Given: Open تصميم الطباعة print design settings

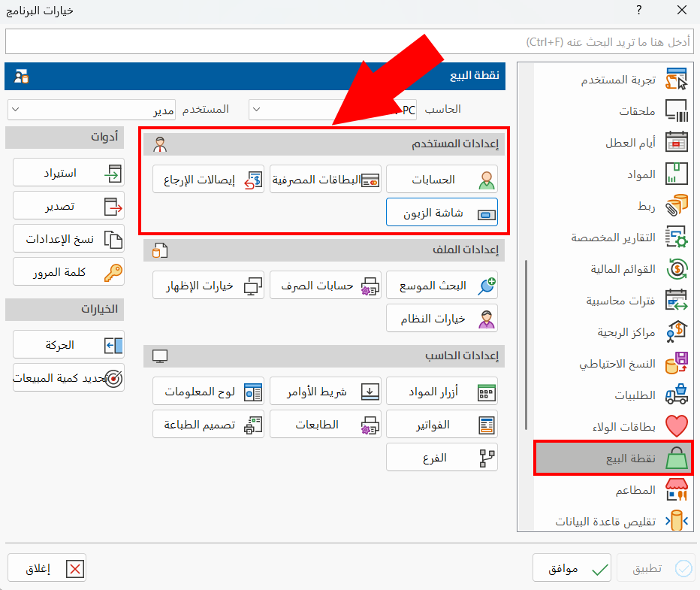Looking at the screenshot, I should (x=208, y=424).
